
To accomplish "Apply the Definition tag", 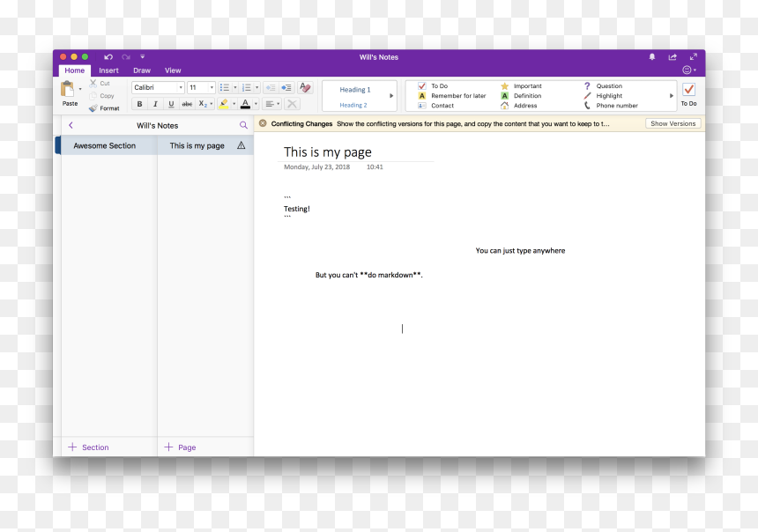I will [x=521, y=96].
